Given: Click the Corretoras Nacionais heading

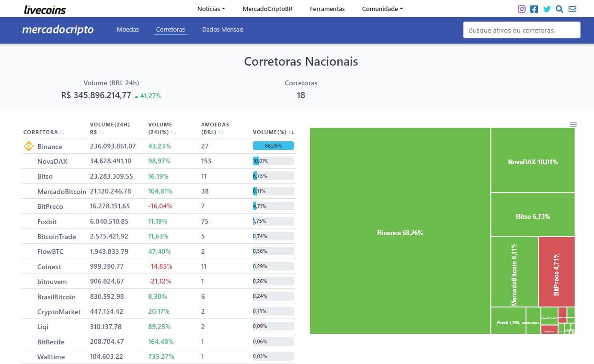Looking at the screenshot, I should (301, 61).
